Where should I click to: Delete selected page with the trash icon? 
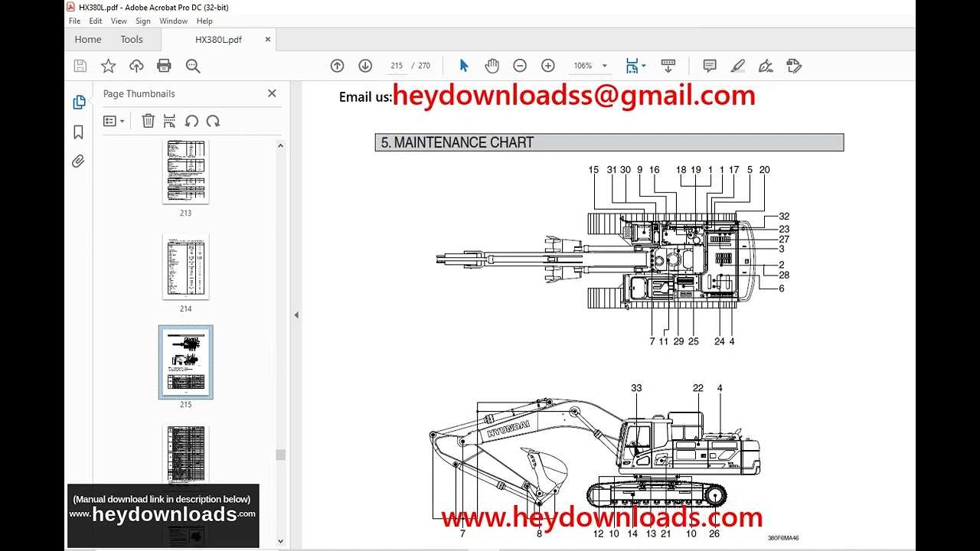point(149,121)
